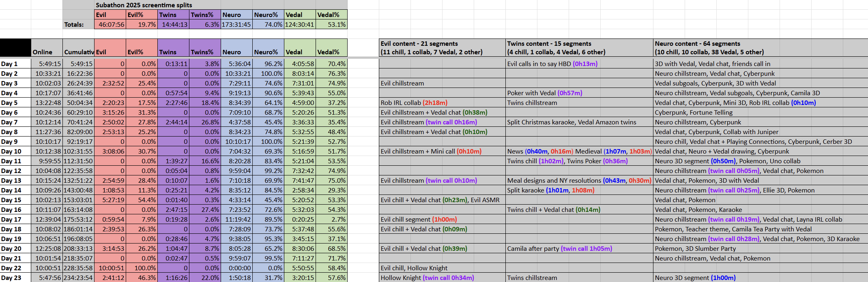Click Day 1 Online value 5:49:15
868x282 pixels.
(x=47, y=64)
